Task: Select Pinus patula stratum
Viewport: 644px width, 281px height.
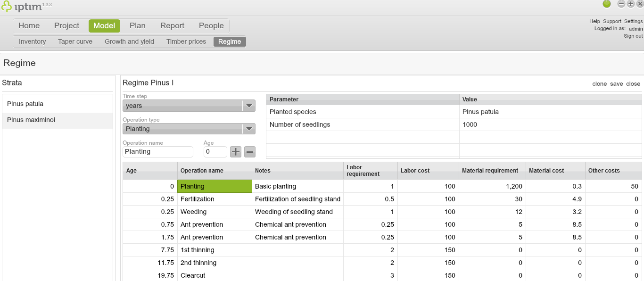Action: point(25,104)
